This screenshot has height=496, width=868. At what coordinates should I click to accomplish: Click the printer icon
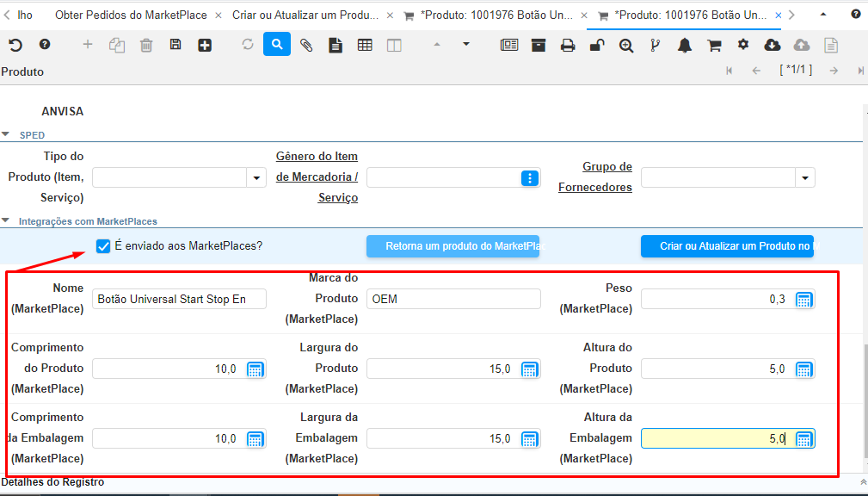pos(568,46)
